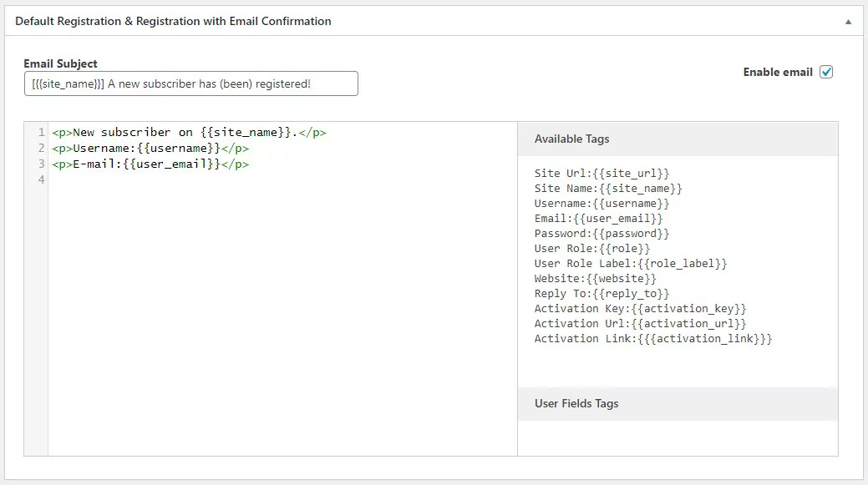Click the panel title Default Registration heading
The image size is (868, 485).
(x=173, y=21)
